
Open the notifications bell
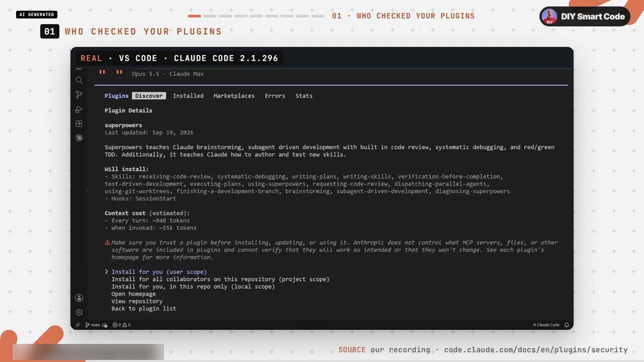pyautogui.click(x=567, y=325)
